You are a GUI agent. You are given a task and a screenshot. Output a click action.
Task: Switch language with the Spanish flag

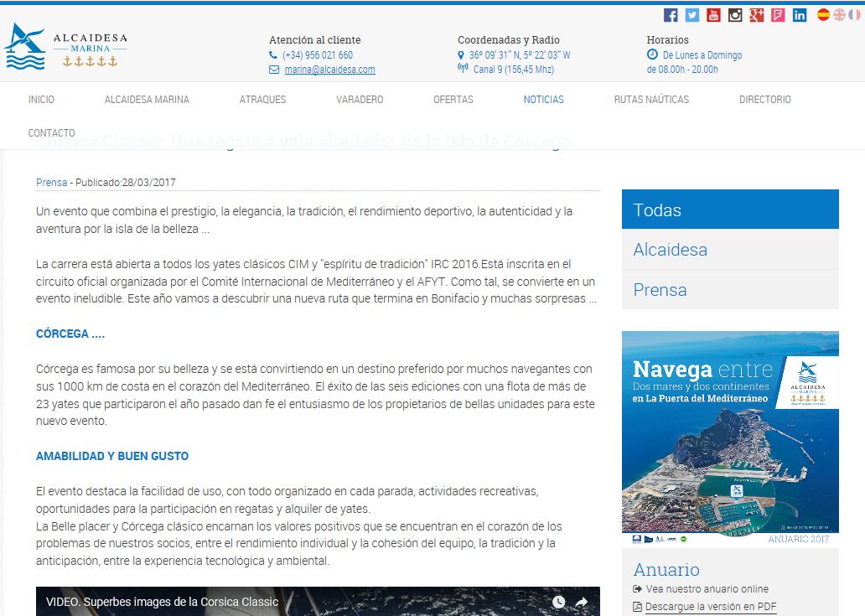[x=824, y=14]
